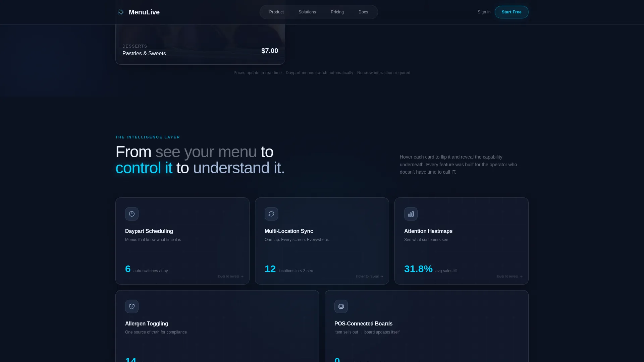Click "One tap. Every screen. Everywhere." text
This screenshot has height=362, width=644.
pyautogui.click(x=297, y=240)
